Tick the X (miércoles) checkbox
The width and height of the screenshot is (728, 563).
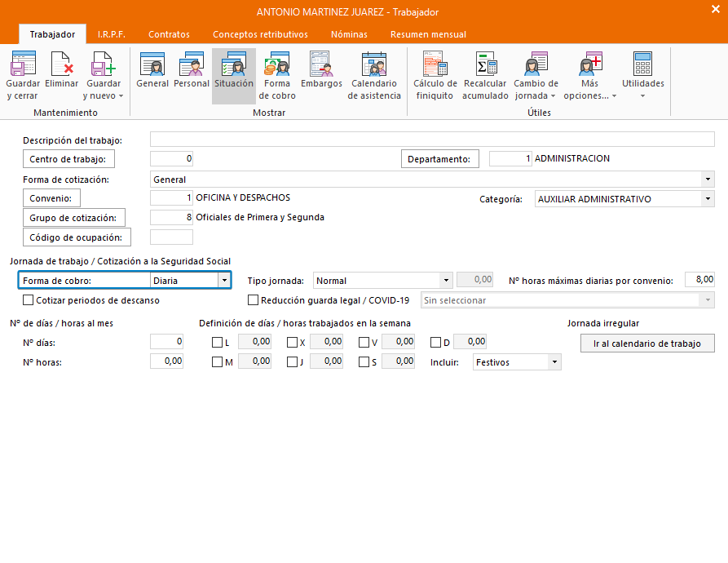coord(292,343)
